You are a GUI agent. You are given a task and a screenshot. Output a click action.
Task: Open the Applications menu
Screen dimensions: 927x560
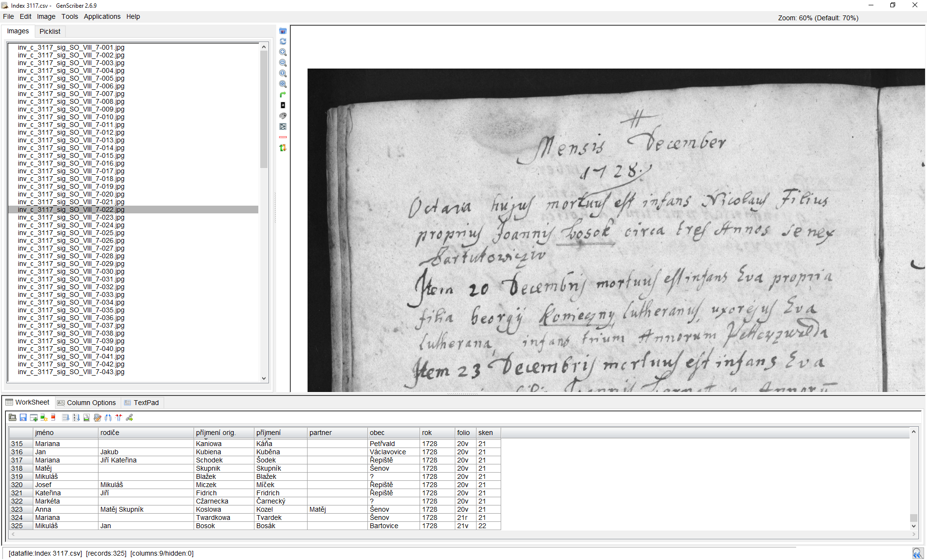click(x=102, y=16)
